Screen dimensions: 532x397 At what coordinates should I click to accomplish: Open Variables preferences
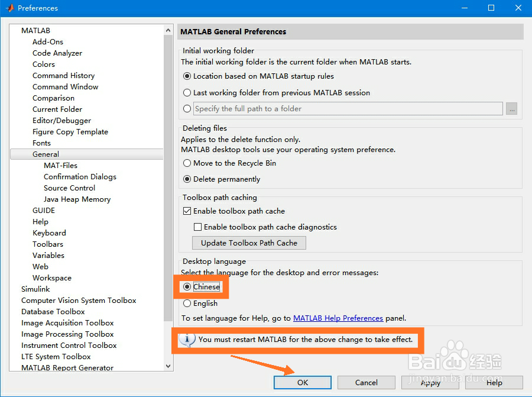coord(48,256)
